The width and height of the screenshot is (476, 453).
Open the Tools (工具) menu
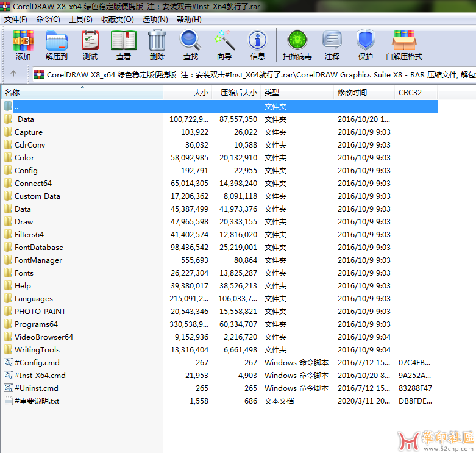[80, 20]
